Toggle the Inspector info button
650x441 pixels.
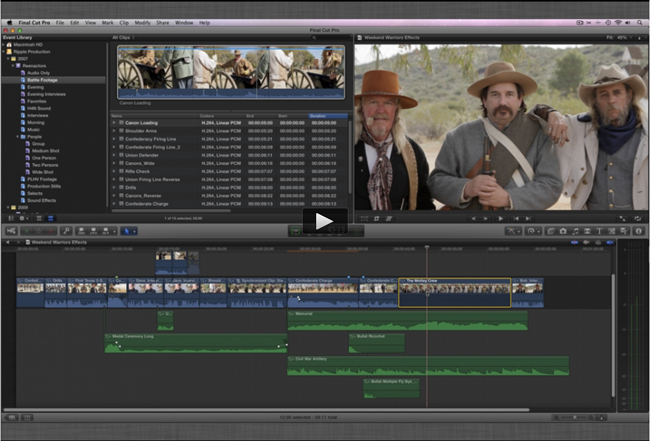[x=639, y=231]
